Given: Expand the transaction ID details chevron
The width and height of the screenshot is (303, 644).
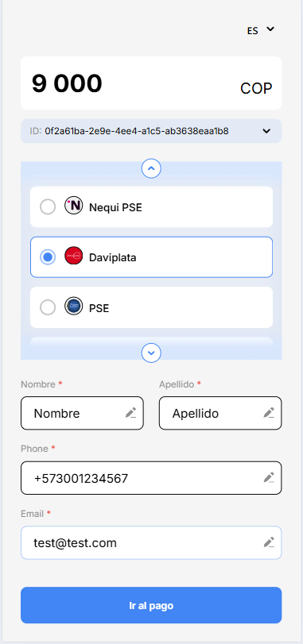Looking at the screenshot, I should click(x=266, y=131).
